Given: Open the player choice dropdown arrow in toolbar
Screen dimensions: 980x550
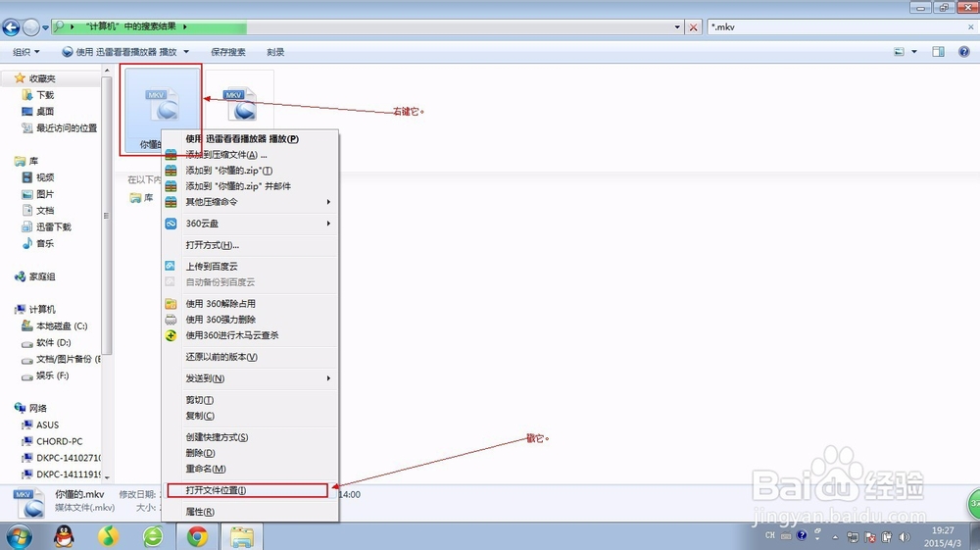Looking at the screenshot, I should coord(186,52).
